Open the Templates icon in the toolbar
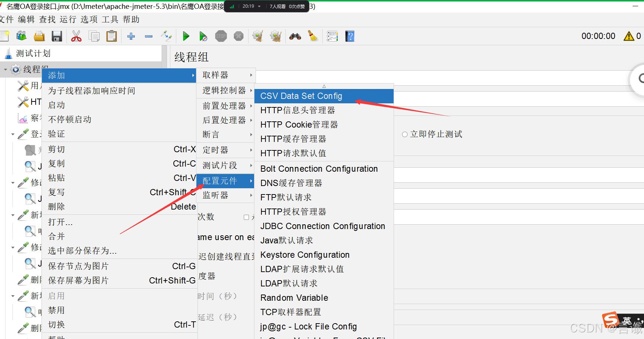The height and width of the screenshot is (339, 644). (x=22, y=36)
